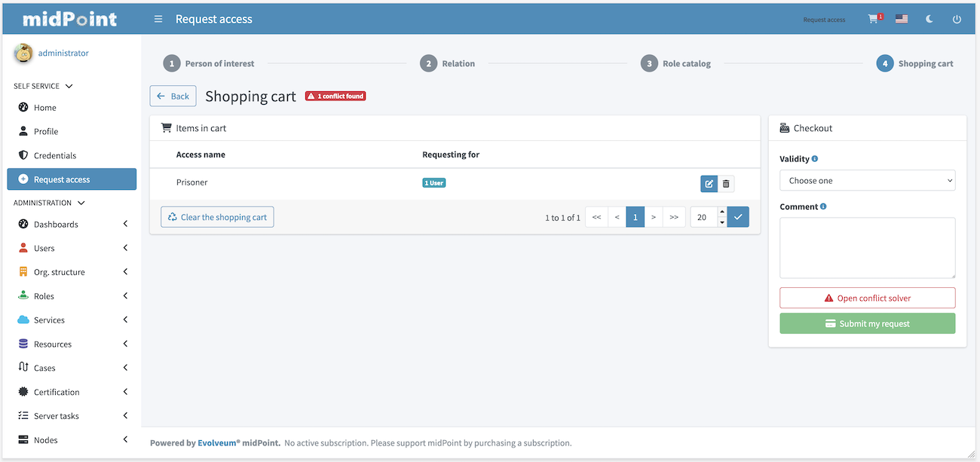Delete Prisoner item with trash icon
980x462 pixels.
[x=726, y=183]
